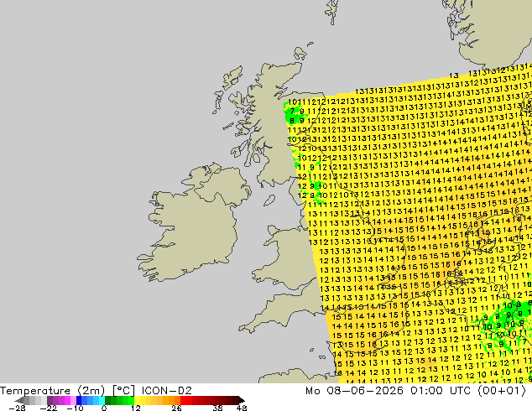
Task: Click the "Temperature (2m)" map title
Action: [x=53, y=391]
